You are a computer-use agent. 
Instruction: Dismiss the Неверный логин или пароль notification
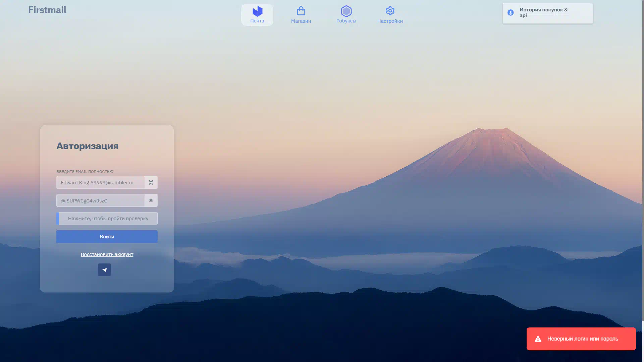click(582, 339)
